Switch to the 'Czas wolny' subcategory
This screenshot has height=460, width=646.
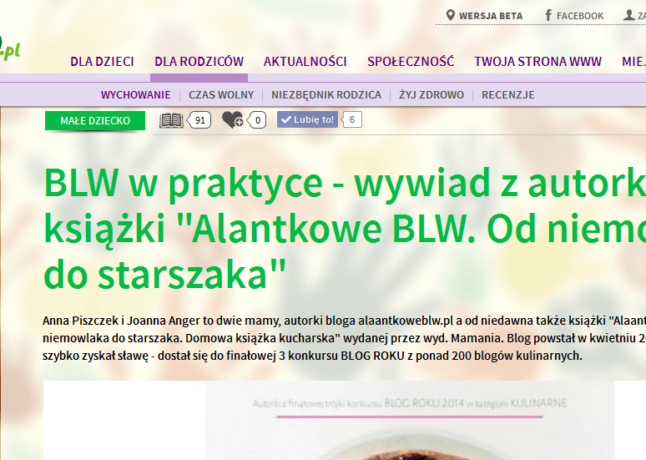(220, 95)
